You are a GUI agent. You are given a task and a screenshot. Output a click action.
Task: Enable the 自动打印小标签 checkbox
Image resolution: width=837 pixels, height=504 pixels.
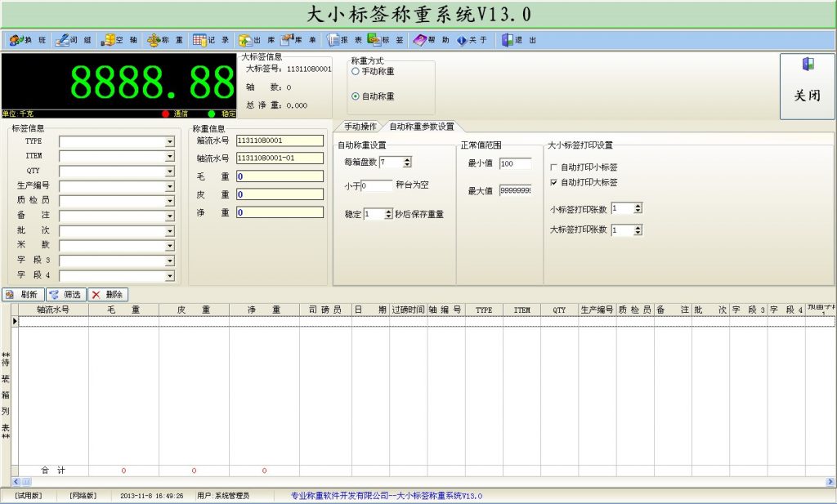tap(553, 167)
